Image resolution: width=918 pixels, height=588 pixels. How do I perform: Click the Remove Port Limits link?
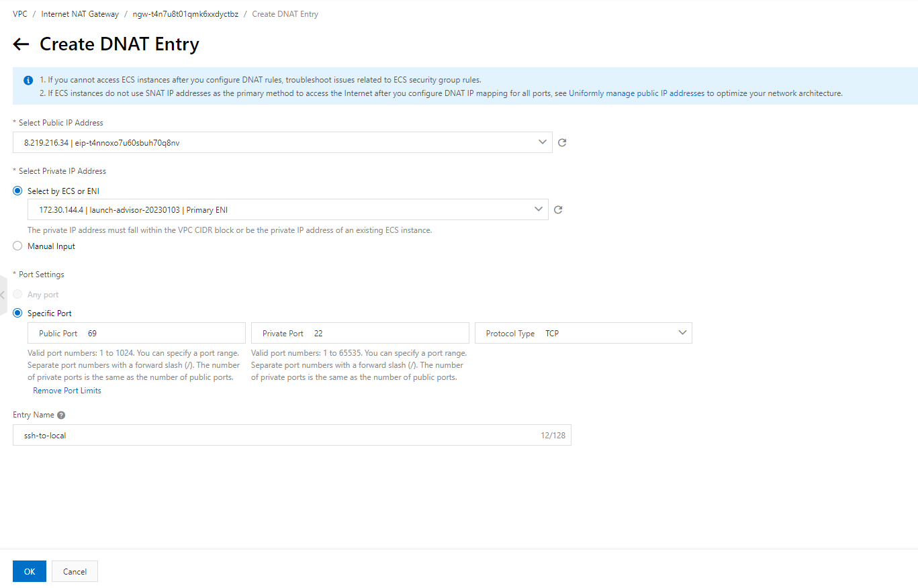(67, 391)
